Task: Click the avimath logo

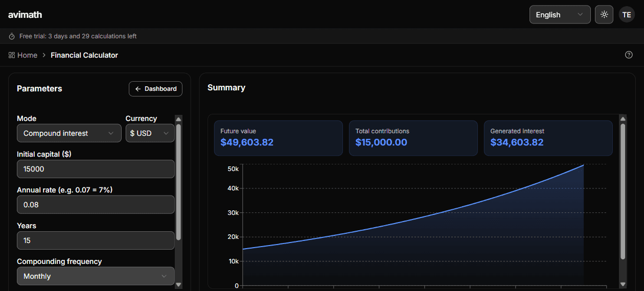Action: click(x=25, y=15)
